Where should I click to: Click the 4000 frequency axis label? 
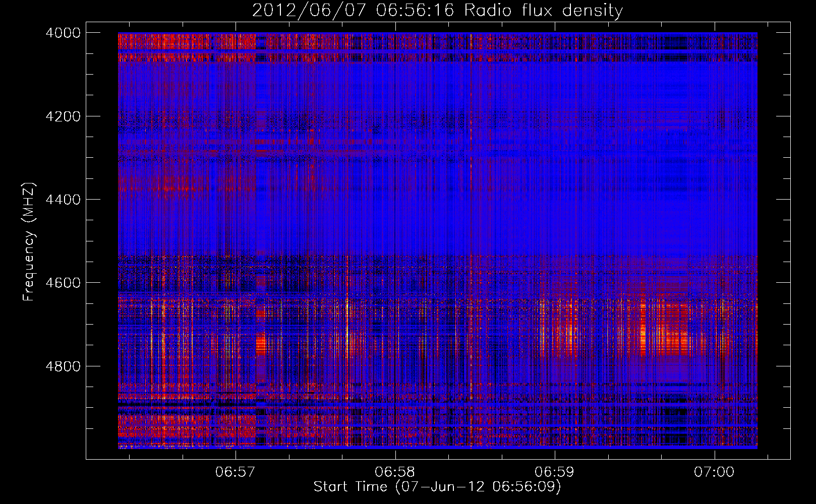coord(63,33)
